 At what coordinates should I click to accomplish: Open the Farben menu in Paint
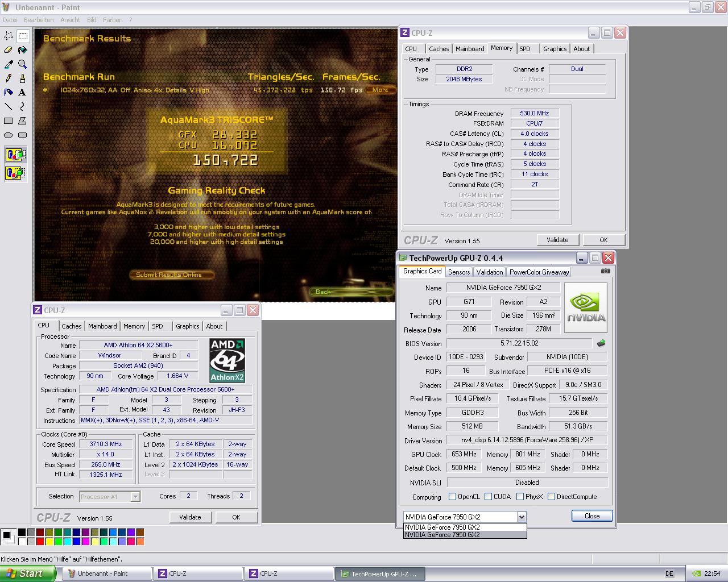pos(113,20)
